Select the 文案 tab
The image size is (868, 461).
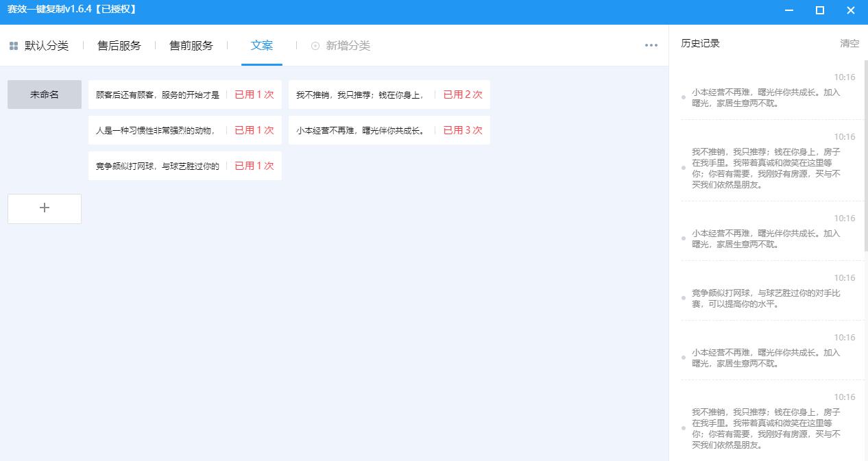[x=262, y=45]
